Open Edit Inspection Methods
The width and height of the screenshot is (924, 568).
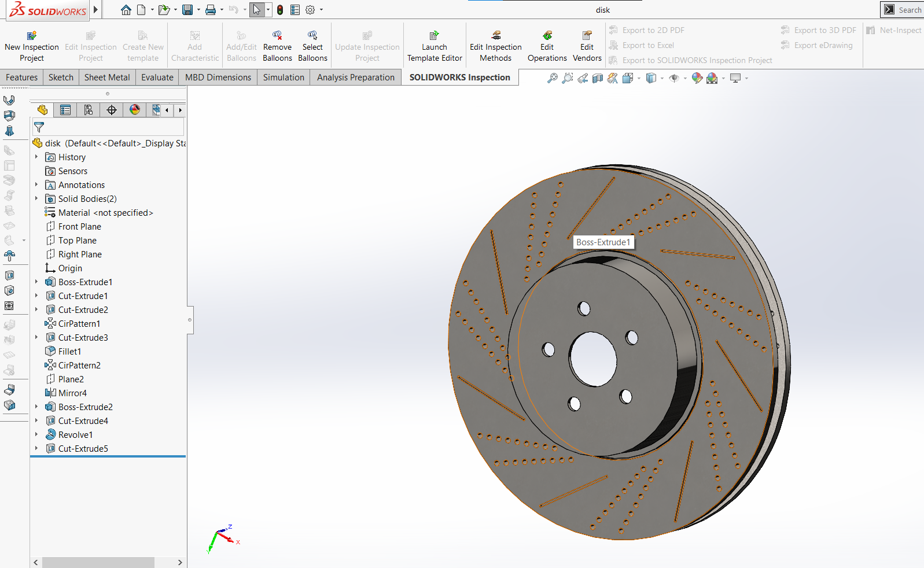[x=496, y=46]
